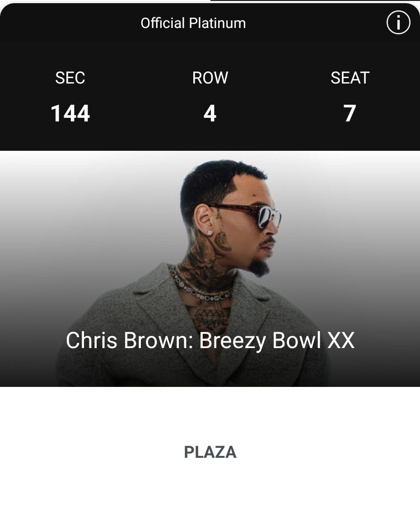This screenshot has height=507, width=420.
Task: Open the Chris Brown: Breezy Bowl XX title
Action: (x=210, y=340)
